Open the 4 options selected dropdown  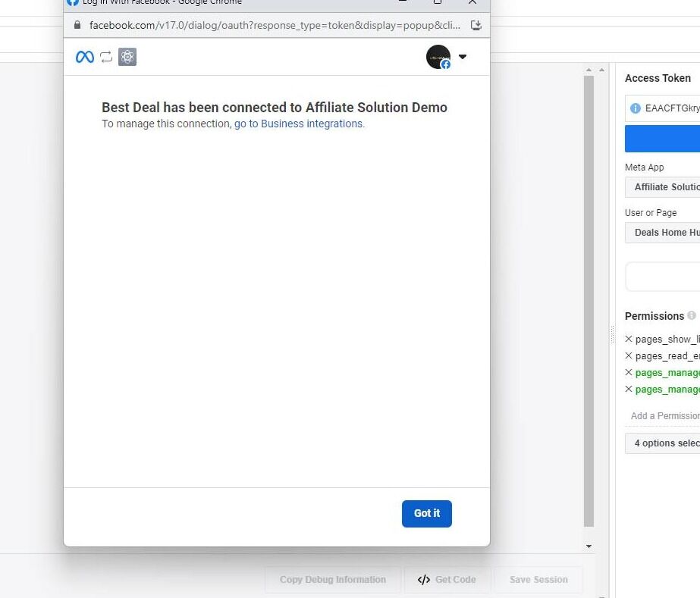(663, 443)
